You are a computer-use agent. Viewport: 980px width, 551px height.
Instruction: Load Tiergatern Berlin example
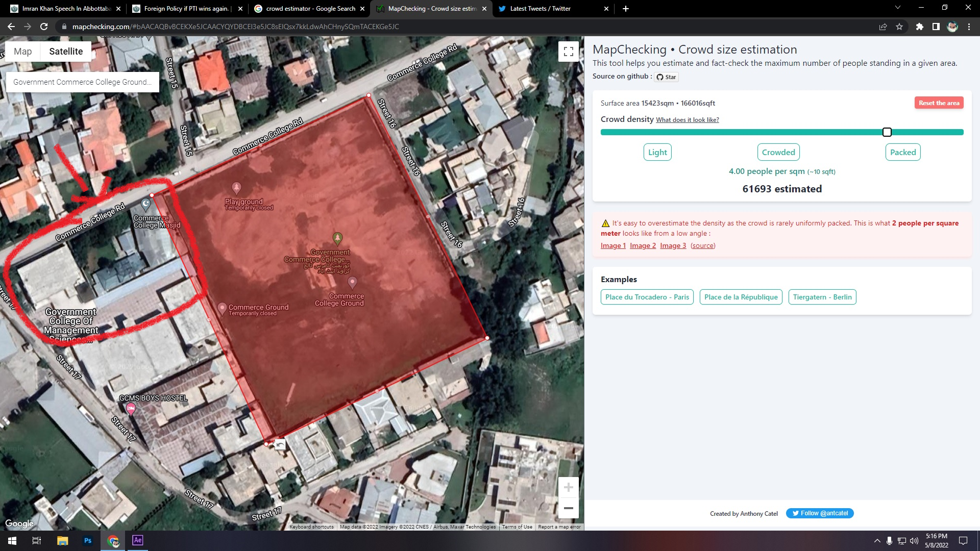[x=822, y=297]
